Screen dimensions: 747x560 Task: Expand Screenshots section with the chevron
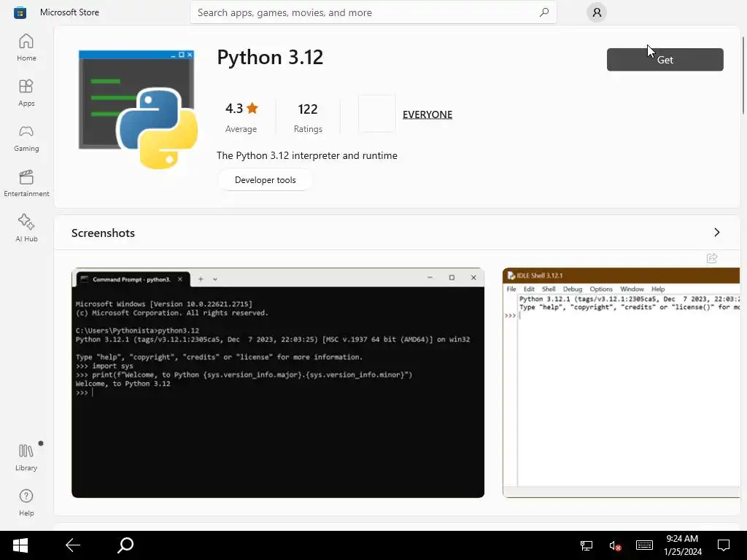tap(716, 233)
